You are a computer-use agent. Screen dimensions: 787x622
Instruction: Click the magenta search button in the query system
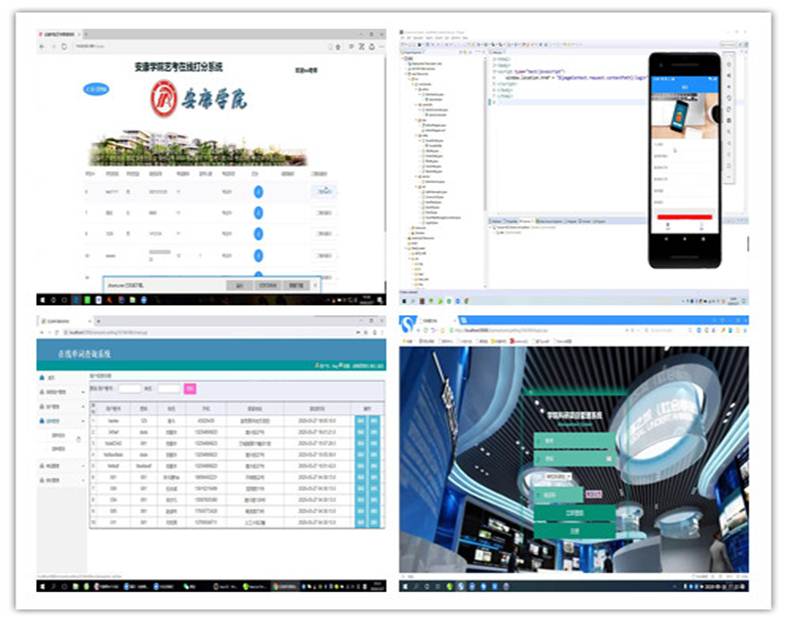click(190, 388)
